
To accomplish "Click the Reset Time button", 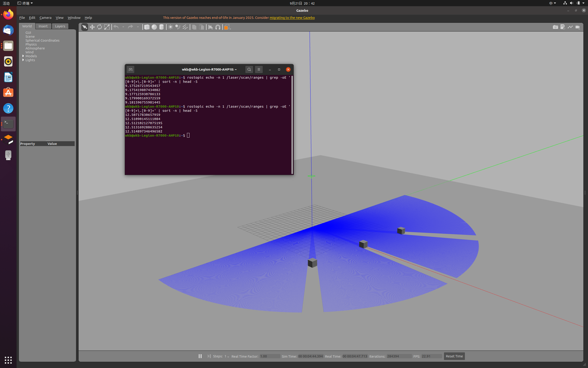I will (x=454, y=356).
